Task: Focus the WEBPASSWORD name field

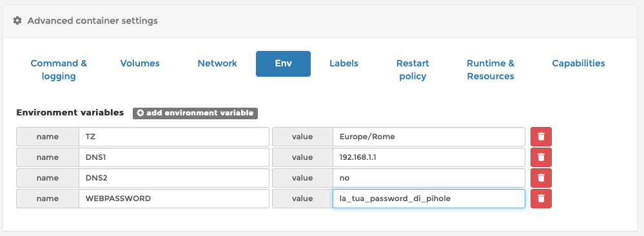Action: tap(174, 199)
